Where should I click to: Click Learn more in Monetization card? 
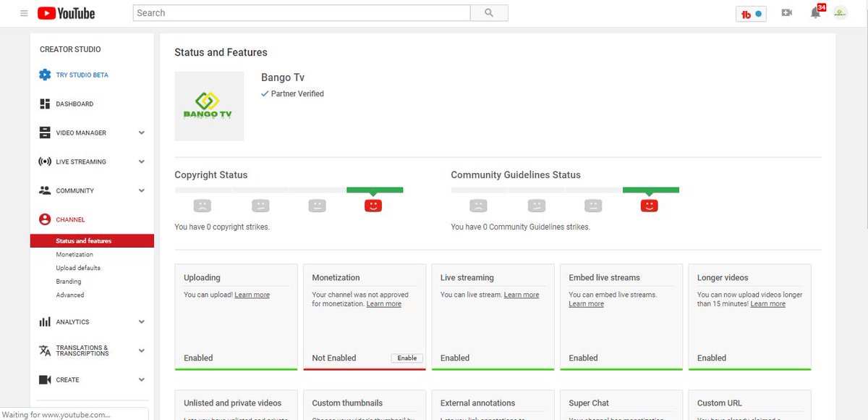tap(384, 304)
